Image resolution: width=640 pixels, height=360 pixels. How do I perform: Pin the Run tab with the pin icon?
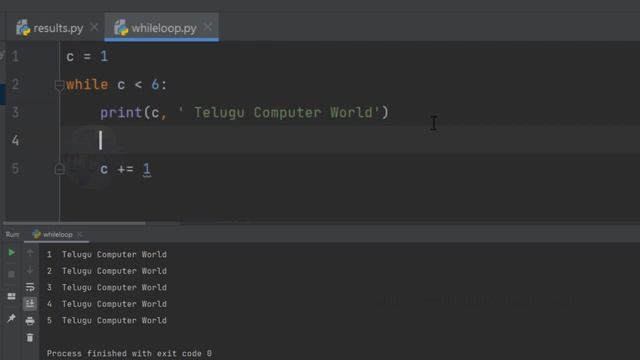pyautogui.click(x=11, y=318)
